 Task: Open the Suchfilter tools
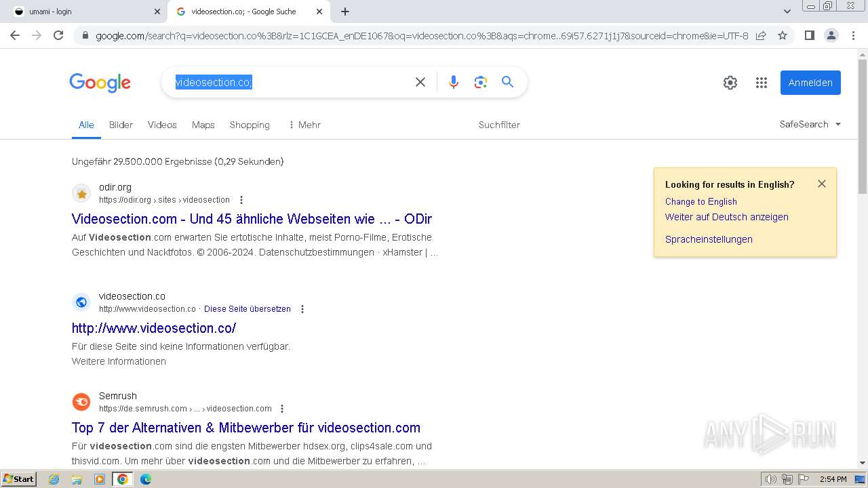[499, 125]
